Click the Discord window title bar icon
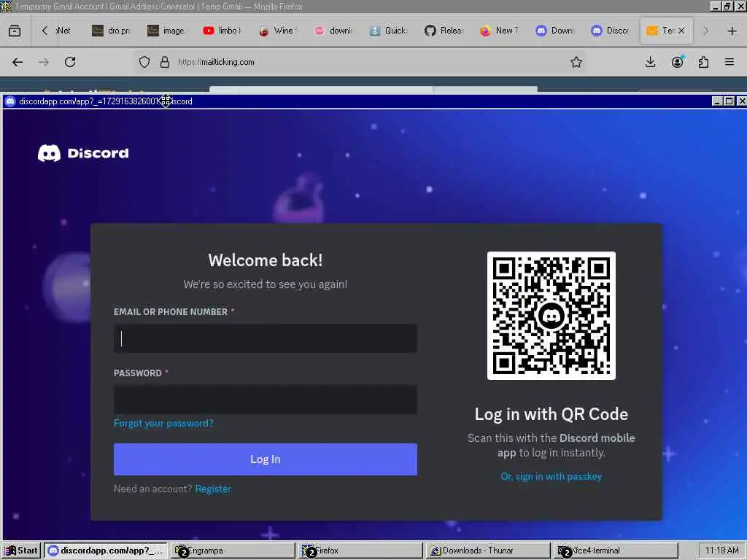Viewport: 747px width, 560px height. click(x=10, y=101)
